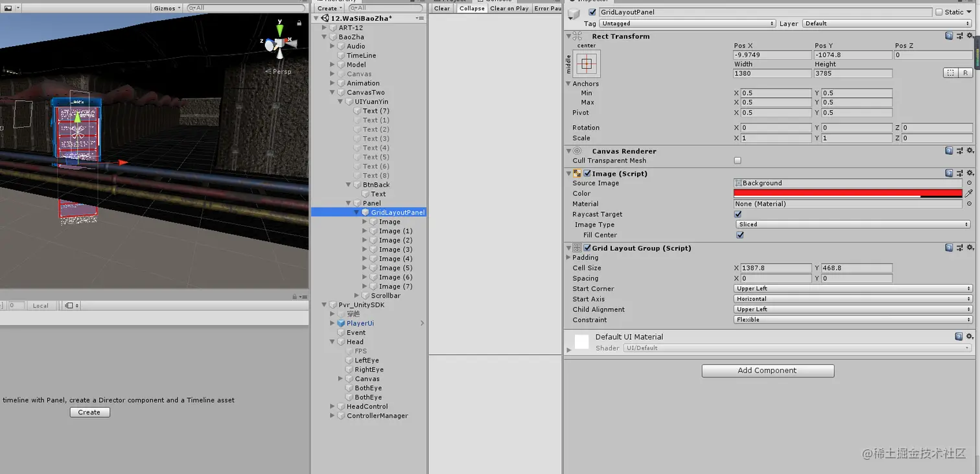Open the Tag dropdown showing Untagged
This screenshot has height=474, width=980.
pos(688,23)
